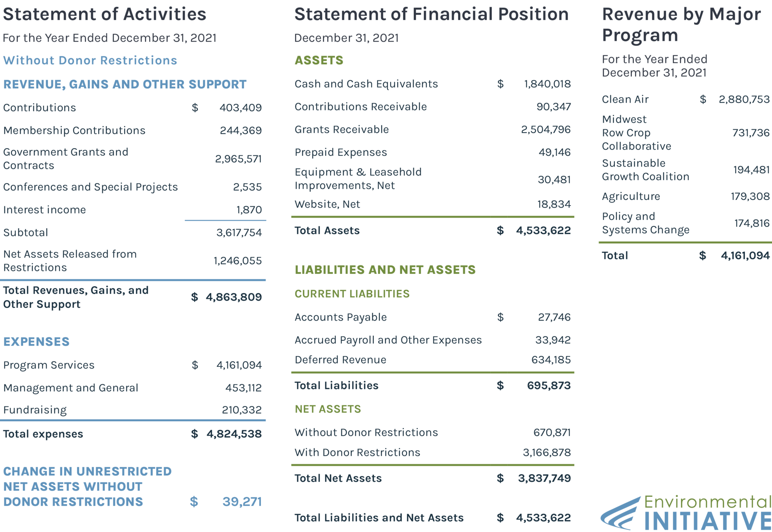Click the EXPENSES section header
This screenshot has height=532, width=772.
[x=36, y=342]
